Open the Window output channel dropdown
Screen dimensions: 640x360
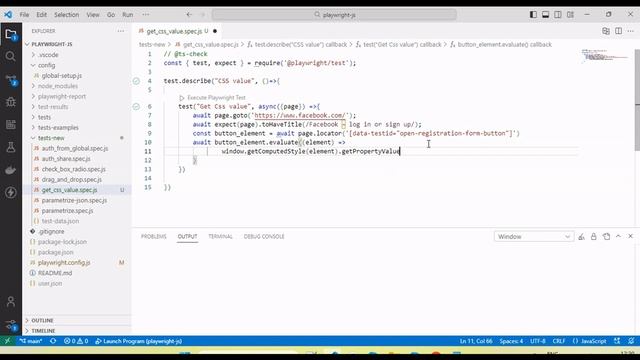pos(534,237)
